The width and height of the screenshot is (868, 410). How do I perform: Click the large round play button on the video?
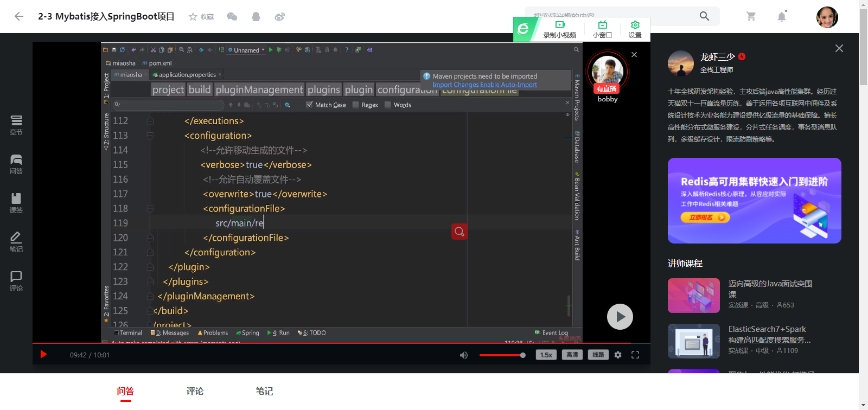(620, 317)
